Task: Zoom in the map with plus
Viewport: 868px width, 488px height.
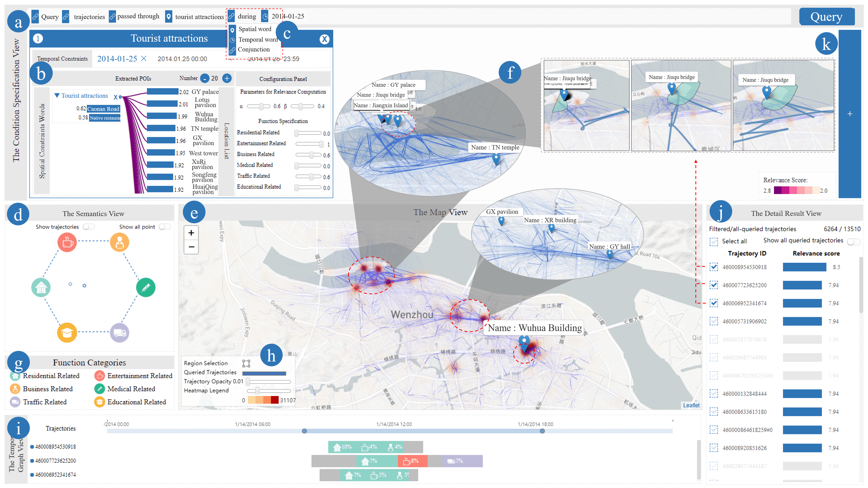Action: coord(191,233)
